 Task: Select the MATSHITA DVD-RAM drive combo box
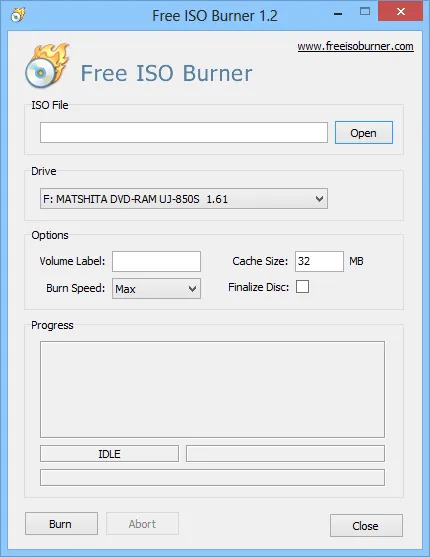tap(184, 199)
